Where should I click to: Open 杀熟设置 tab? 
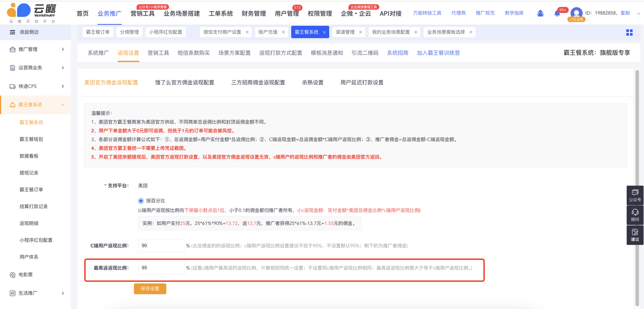pyautogui.click(x=313, y=82)
